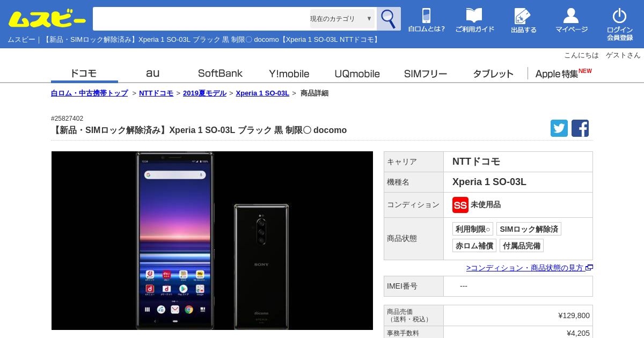Select the au carrier tab
Image resolution: width=644 pixels, height=338 pixels.
click(x=152, y=74)
